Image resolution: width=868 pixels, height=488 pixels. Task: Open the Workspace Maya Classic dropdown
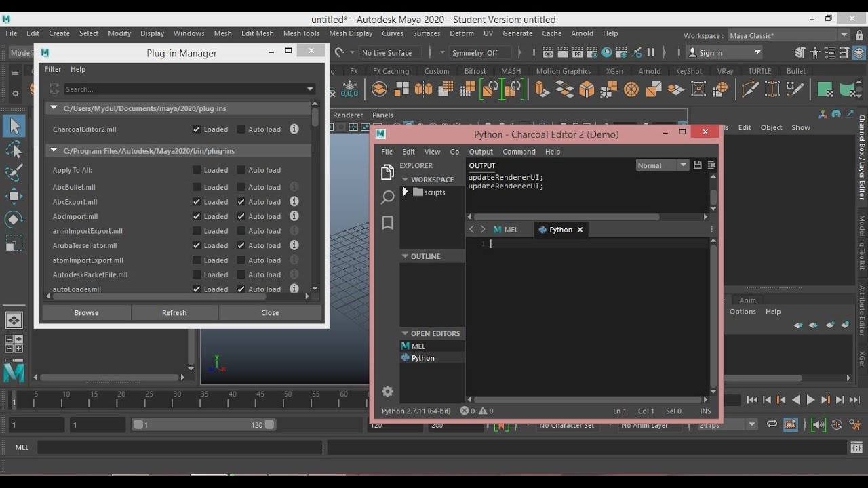click(789, 35)
